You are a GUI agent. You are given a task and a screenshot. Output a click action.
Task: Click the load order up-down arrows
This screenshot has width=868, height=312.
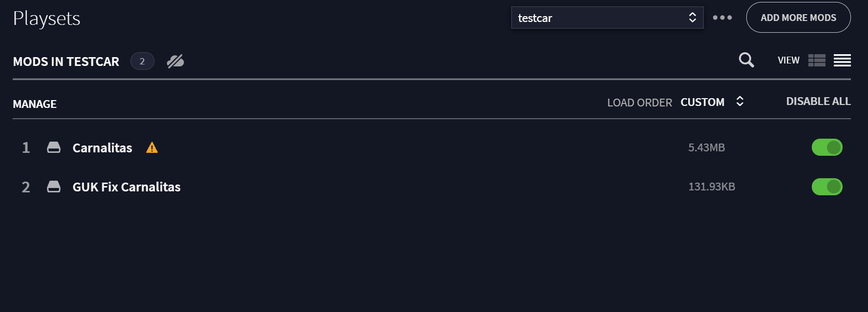[740, 101]
